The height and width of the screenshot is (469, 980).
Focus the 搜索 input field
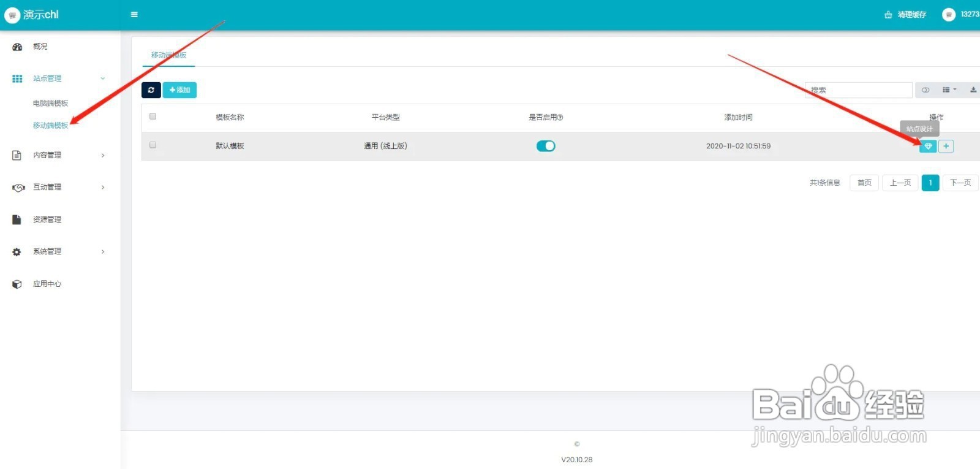pyautogui.click(x=859, y=90)
